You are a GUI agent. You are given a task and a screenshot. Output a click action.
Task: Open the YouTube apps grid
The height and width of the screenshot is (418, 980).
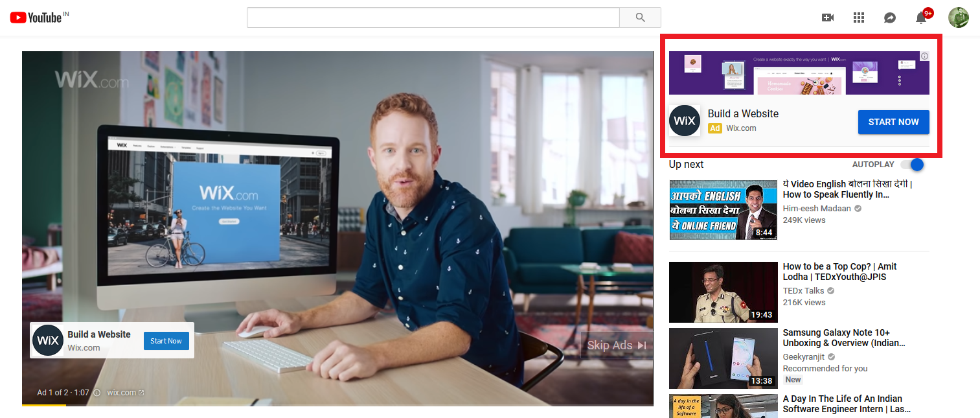click(x=859, y=17)
